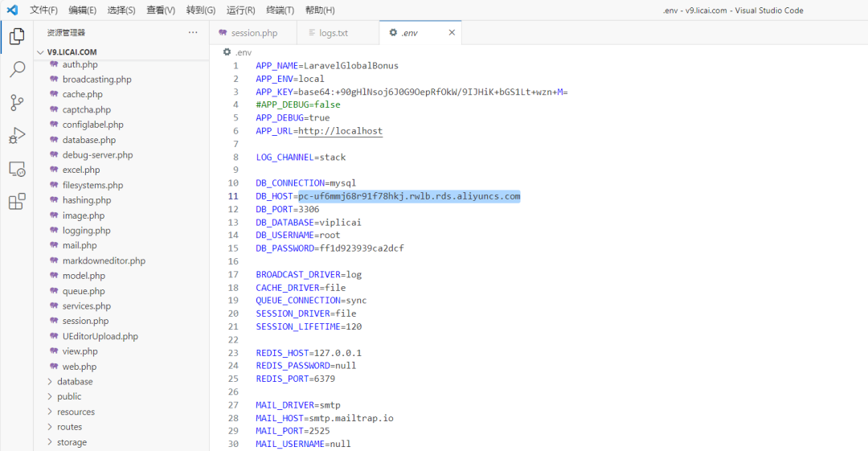This screenshot has height=451, width=868.
Task: Close the .env editor tab
Action: pyautogui.click(x=452, y=33)
